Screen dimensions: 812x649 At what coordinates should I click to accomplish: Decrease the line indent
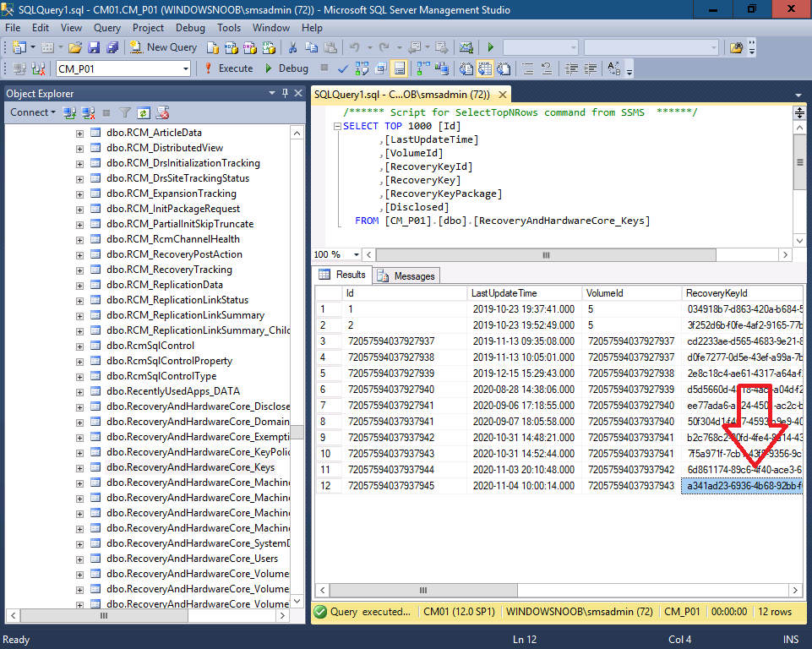572,68
